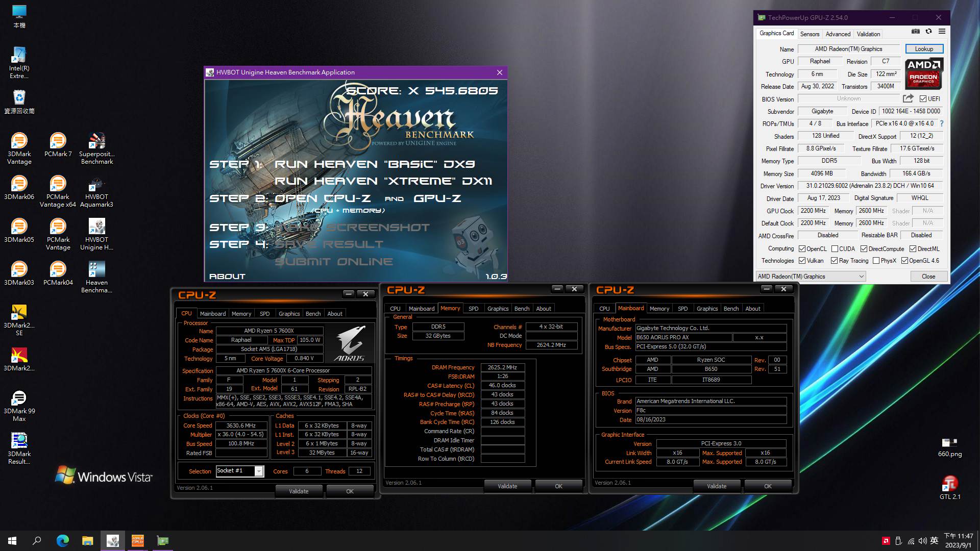The image size is (980, 551).
Task: Open the GTL 2.1 desktop icon
Action: (949, 487)
